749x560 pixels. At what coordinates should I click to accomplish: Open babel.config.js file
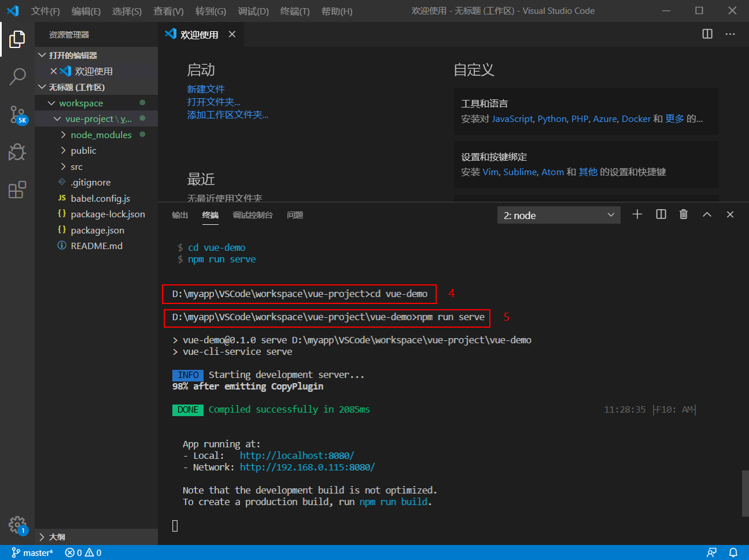tap(96, 198)
